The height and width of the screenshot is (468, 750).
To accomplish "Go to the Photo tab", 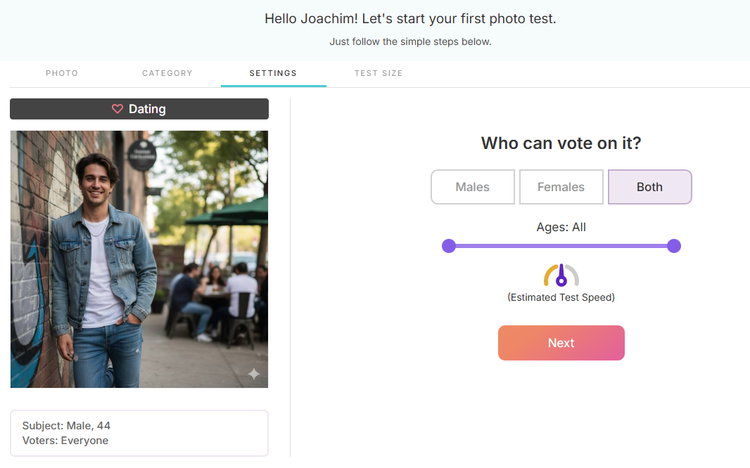I will 62,73.
